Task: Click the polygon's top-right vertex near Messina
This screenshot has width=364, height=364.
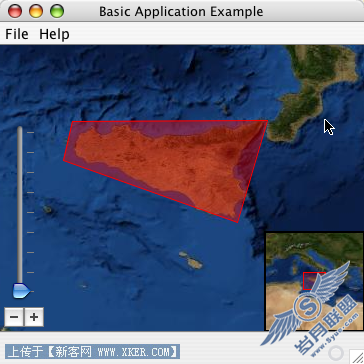Action: tap(267, 120)
